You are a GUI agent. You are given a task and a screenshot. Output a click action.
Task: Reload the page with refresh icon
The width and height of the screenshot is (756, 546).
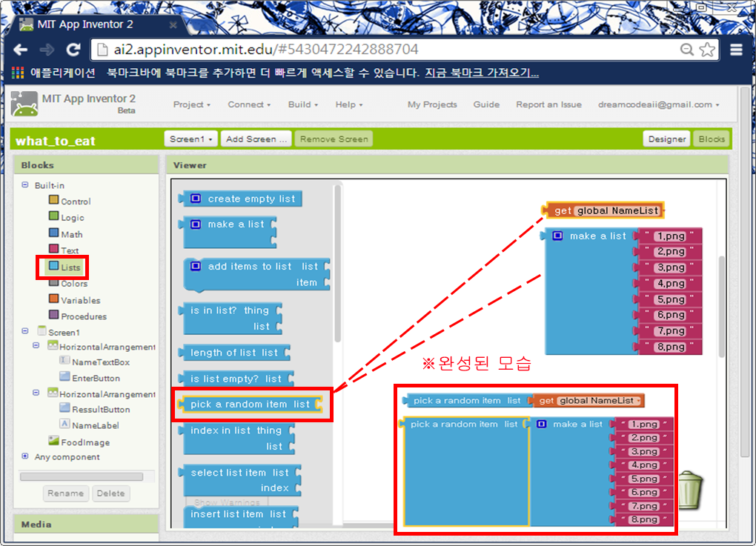pos(73,49)
